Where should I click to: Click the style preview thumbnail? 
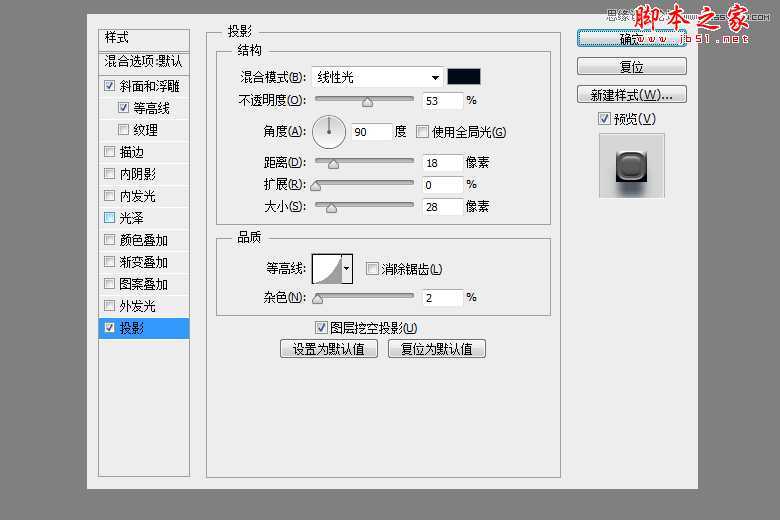pos(631,165)
